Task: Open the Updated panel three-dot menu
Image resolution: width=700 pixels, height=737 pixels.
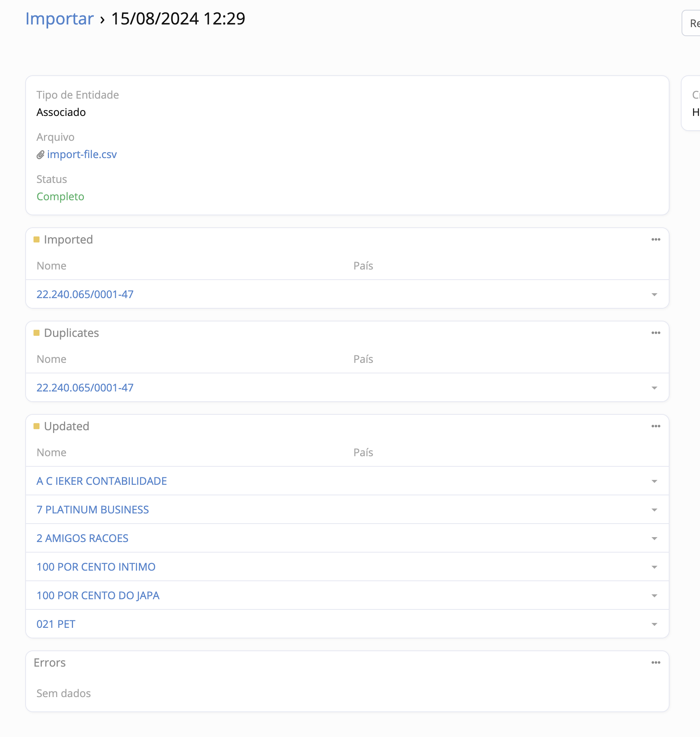Action: (656, 426)
